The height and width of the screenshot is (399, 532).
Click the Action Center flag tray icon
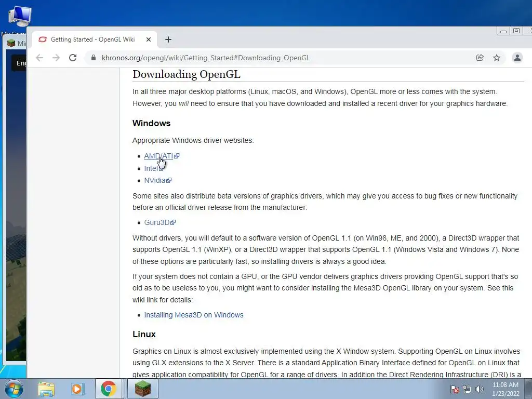[x=454, y=389]
